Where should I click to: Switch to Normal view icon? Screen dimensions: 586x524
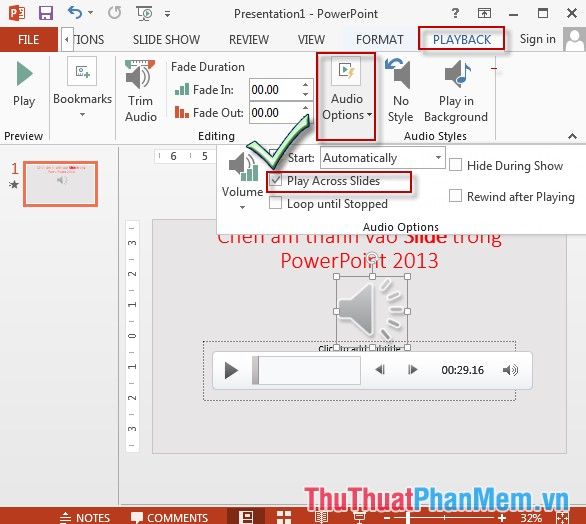click(x=246, y=517)
